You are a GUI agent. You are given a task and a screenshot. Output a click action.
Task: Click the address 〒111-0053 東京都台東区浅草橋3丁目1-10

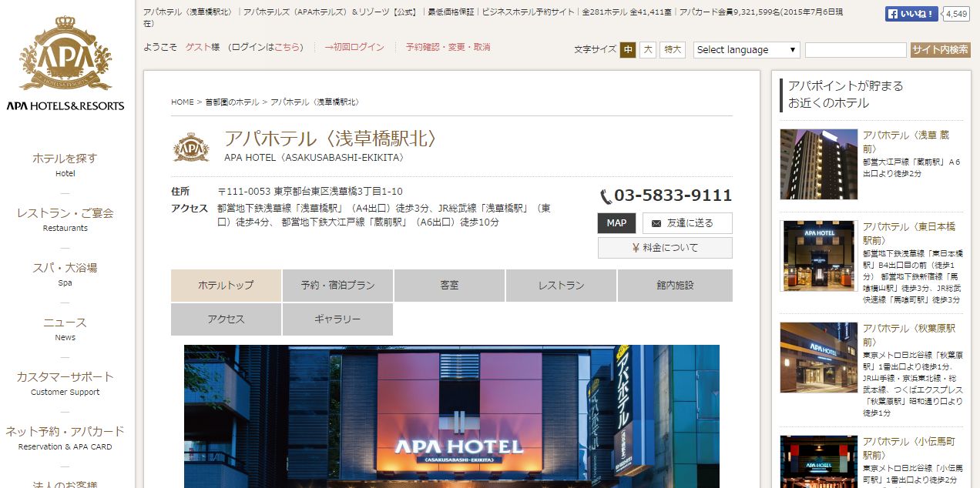pos(310,191)
